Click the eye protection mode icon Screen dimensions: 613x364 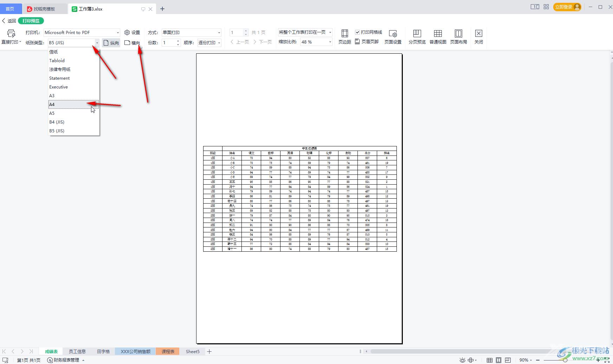463,360
